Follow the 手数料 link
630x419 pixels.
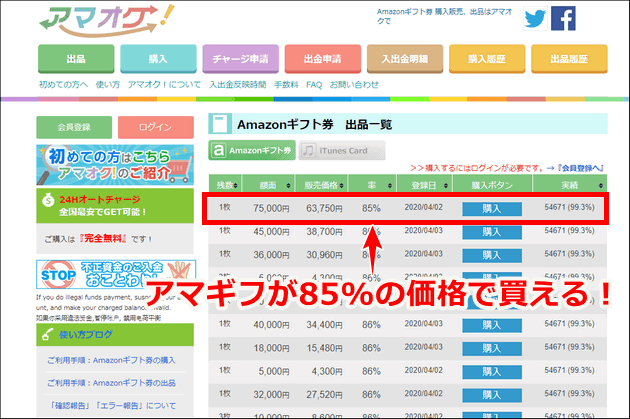(286, 84)
